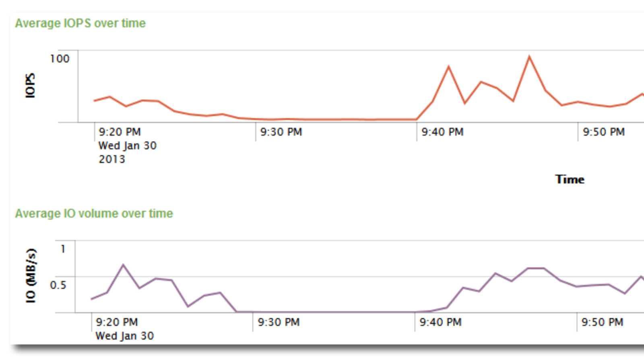Click the first red IOPS spike after 9:40 PM
Screen dimensions: 644x362
[x=448, y=67]
